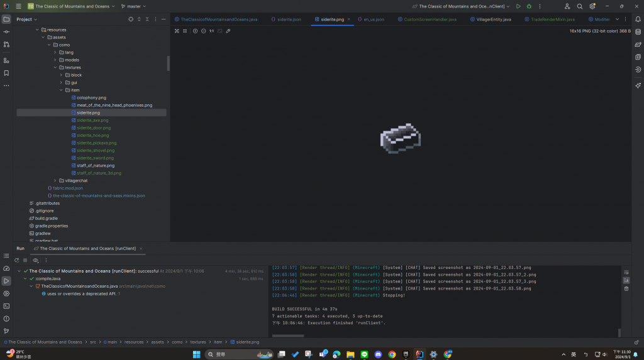644x360 pixels.
Task: Click the siderite ingot image preview
Action: pyautogui.click(x=401, y=138)
